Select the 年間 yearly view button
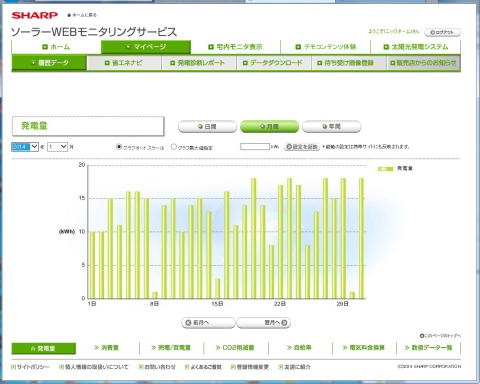 coord(331,127)
